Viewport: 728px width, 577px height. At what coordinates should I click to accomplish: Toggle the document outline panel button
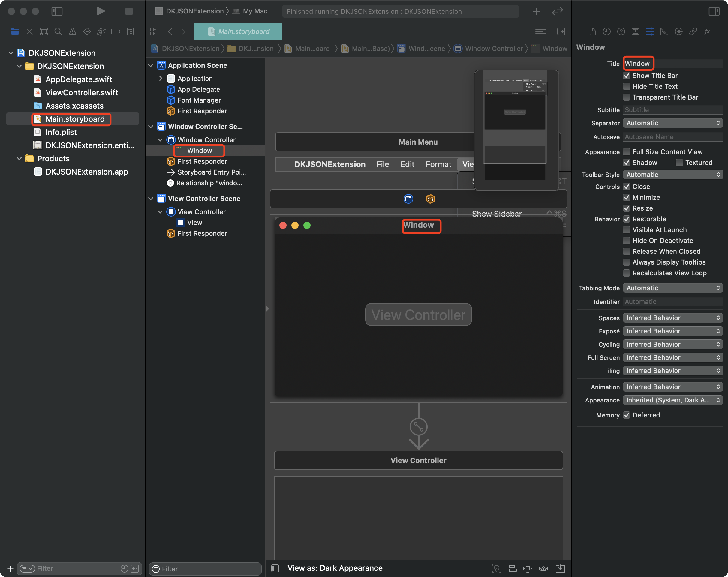[275, 568]
